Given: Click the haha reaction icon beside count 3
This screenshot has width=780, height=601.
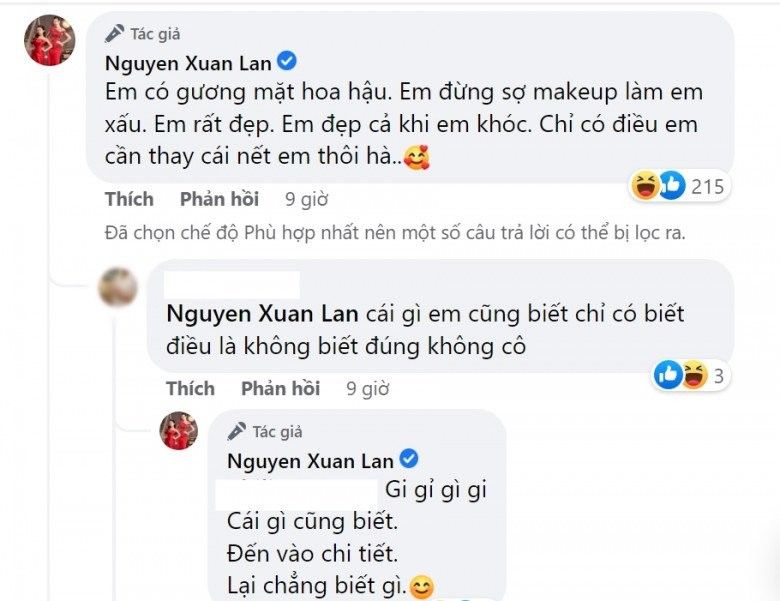Looking at the screenshot, I should pos(694,375).
